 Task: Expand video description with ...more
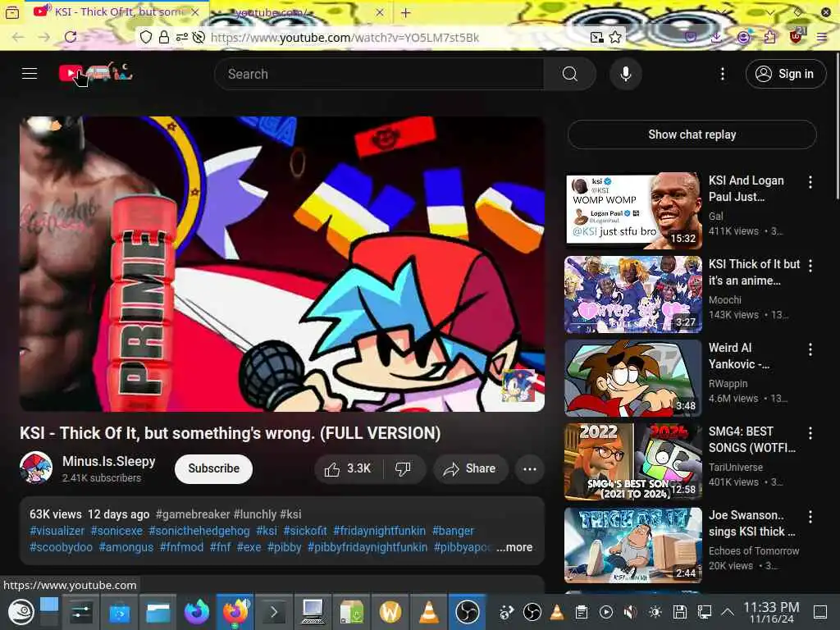[514, 547]
